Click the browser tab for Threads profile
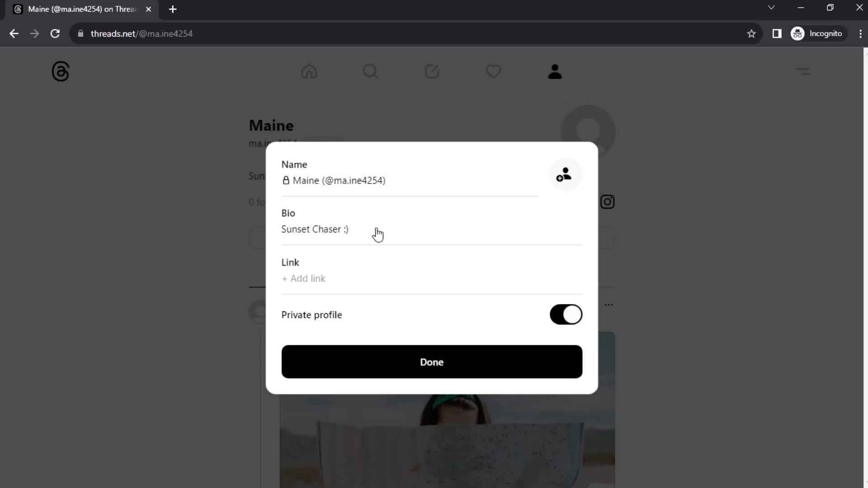Image resolution: width=868 pixels, height=488 pixels. click(82, 9)
